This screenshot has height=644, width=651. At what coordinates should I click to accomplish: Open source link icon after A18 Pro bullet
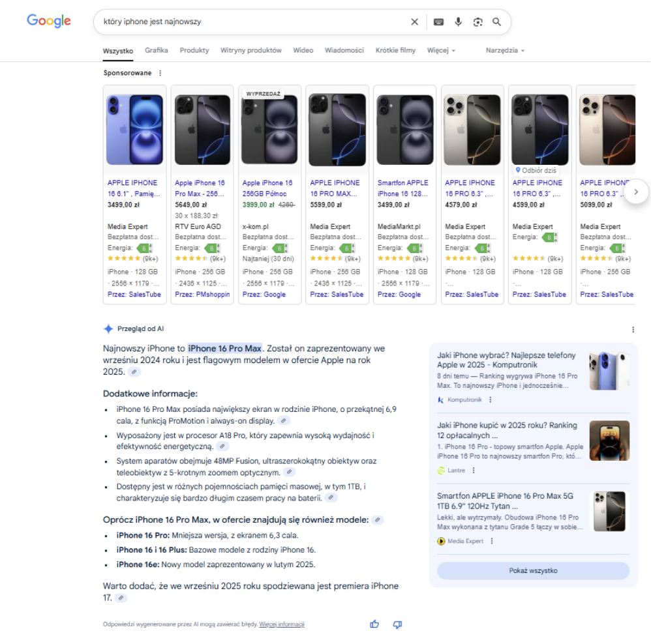(222, 446)
